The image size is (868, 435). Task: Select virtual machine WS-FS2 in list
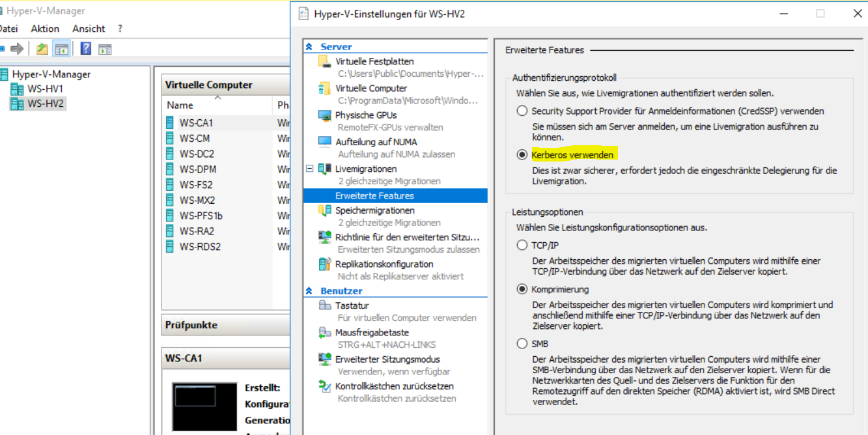196,185
